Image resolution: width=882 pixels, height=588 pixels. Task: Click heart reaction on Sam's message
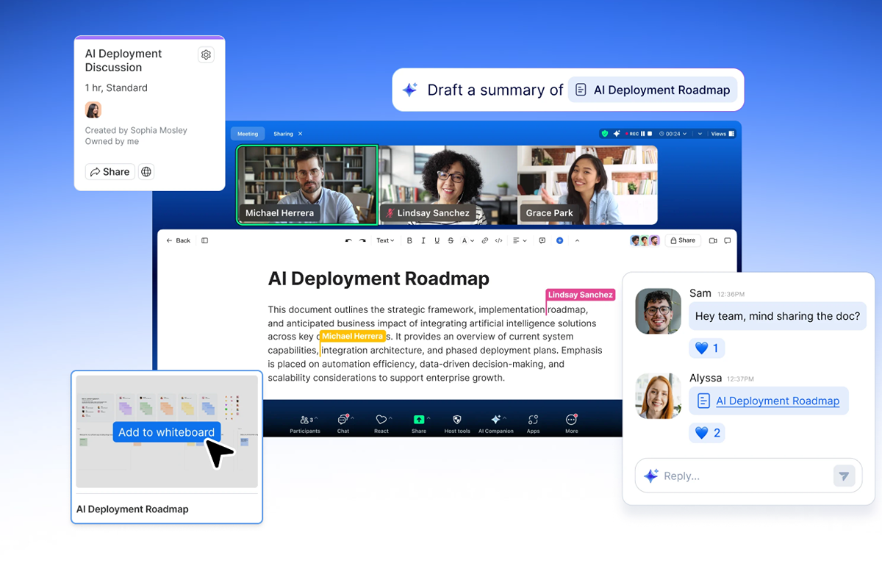(x=706, y=348)
